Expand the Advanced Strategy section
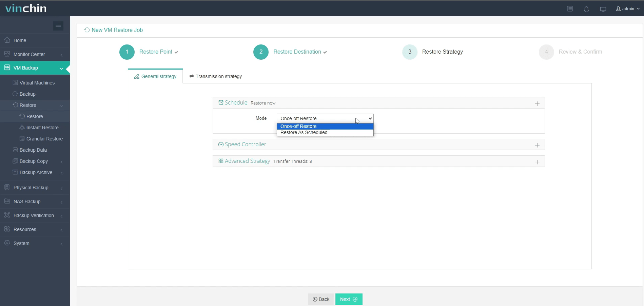Screen dimensions: 644x306 click(x=537, y=162)
